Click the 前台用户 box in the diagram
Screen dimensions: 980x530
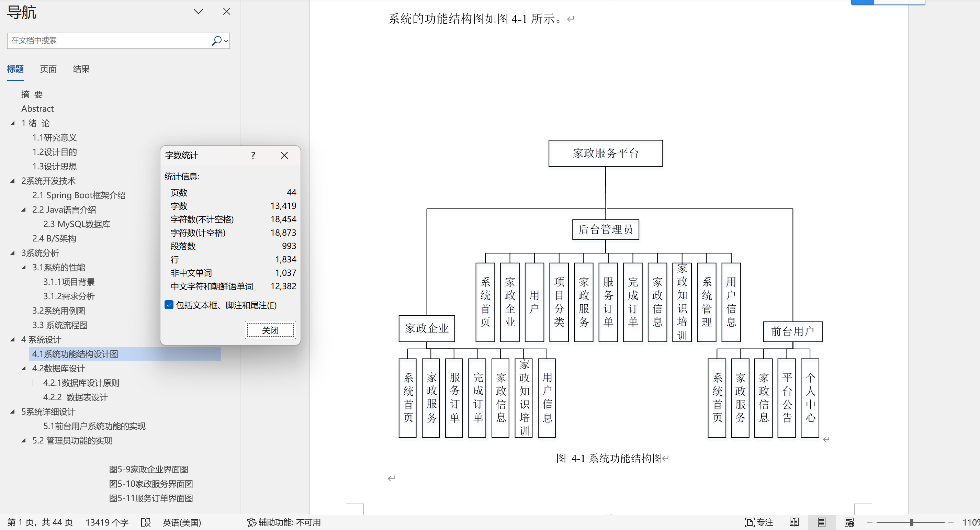793,331
